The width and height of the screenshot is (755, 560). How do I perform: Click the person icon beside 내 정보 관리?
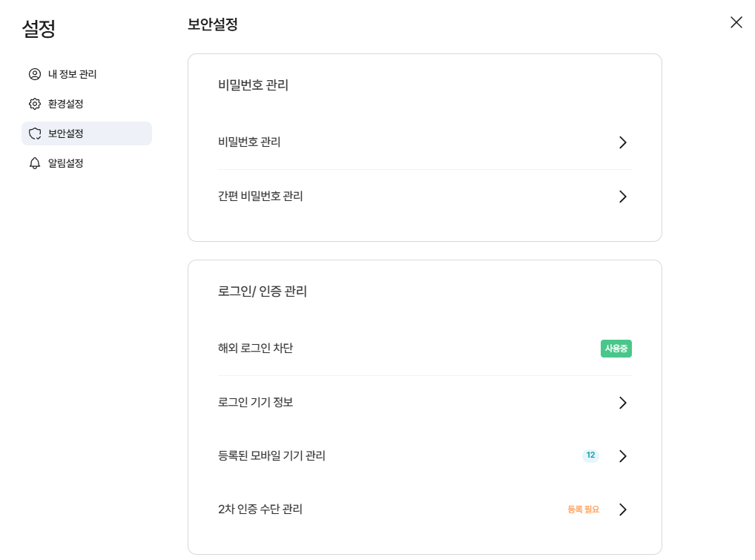click(x=35, y=74)
